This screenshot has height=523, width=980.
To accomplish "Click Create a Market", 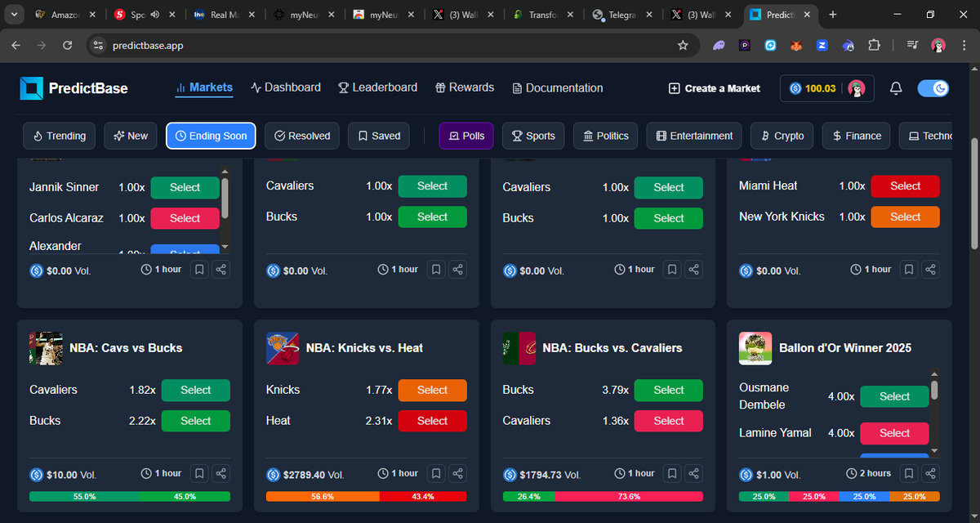I will click(x=714, y=88).
